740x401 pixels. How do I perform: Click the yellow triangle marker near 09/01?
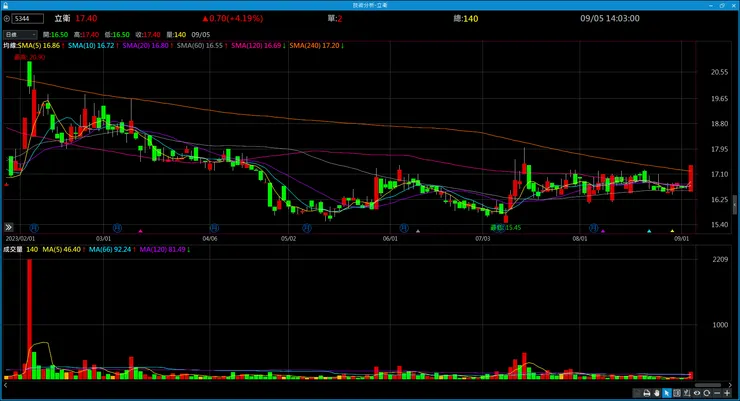[673, 231]
